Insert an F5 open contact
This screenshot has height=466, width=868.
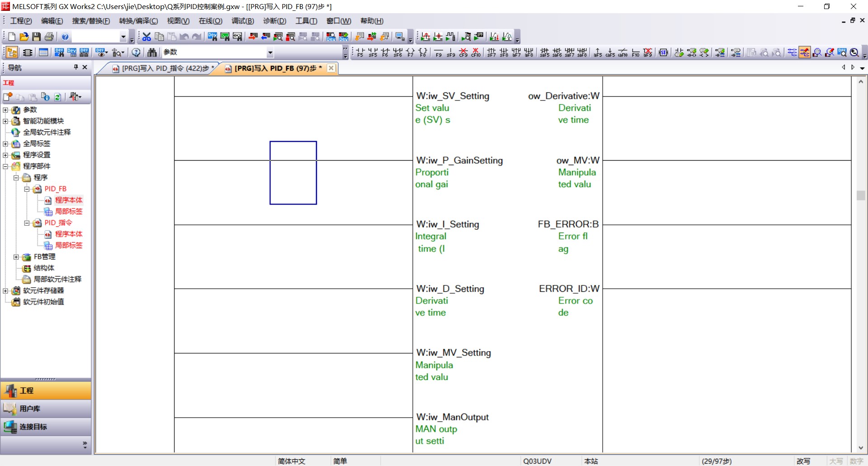click(360, 52)
